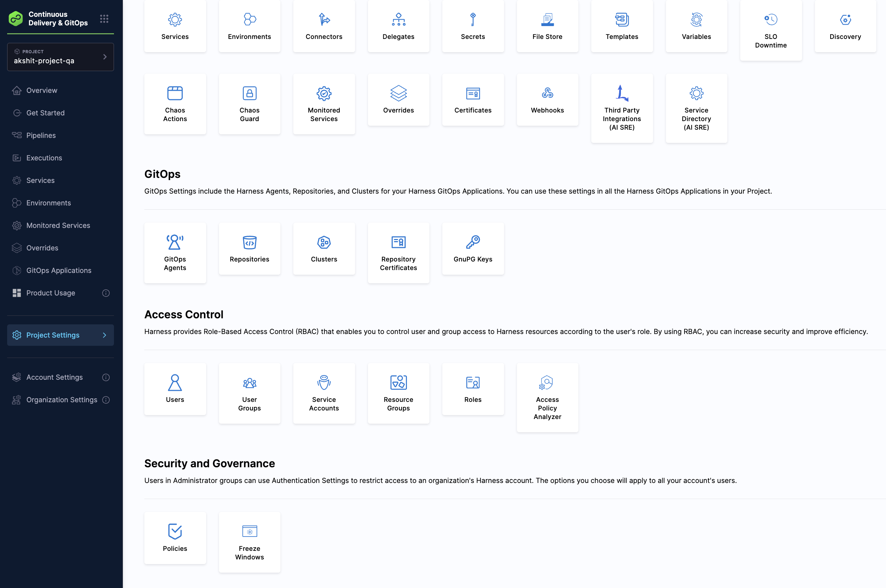Open the Secrets settings tile

[473, 25]
